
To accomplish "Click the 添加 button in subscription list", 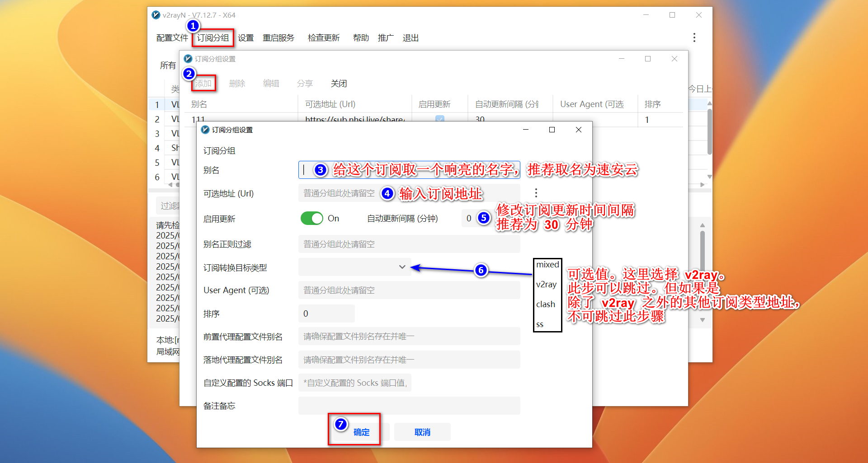I will point(203,84).
